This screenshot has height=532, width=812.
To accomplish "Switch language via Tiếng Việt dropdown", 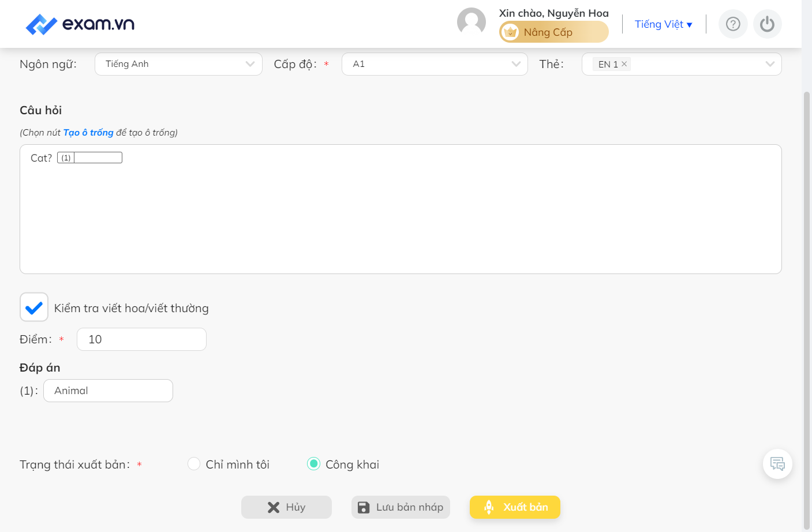I will coord(663,24).
